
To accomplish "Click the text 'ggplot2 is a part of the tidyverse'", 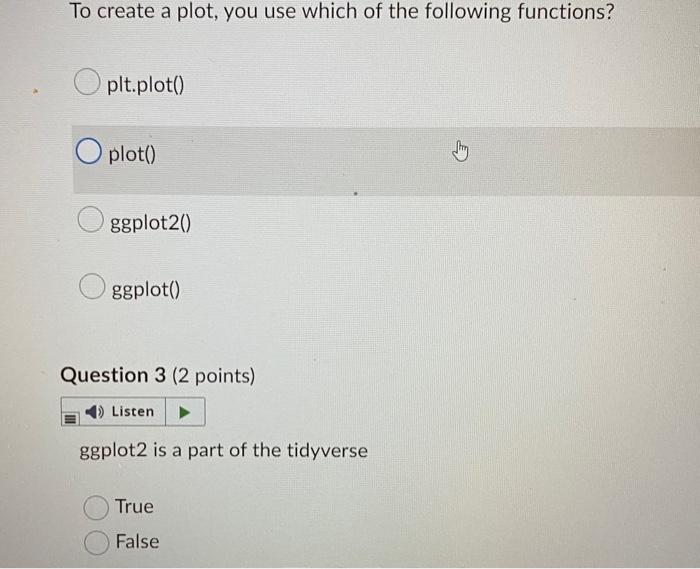I will tap(224, 450).
